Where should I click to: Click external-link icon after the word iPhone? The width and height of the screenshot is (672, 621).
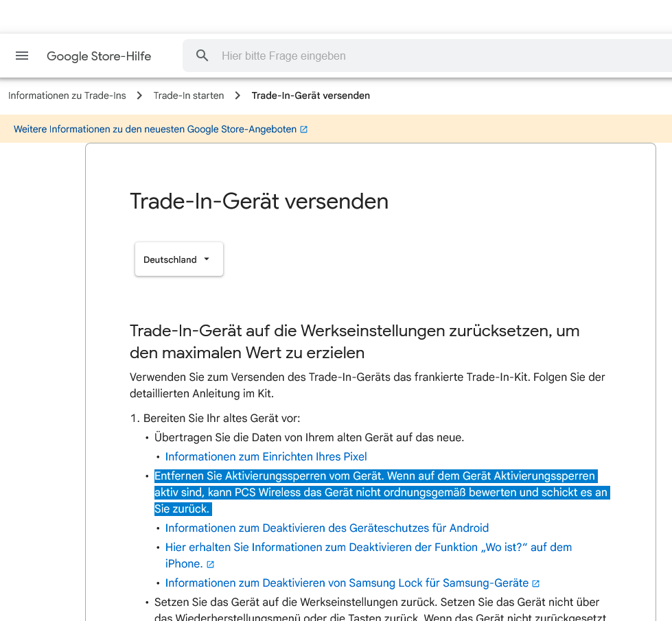(211, 564)
